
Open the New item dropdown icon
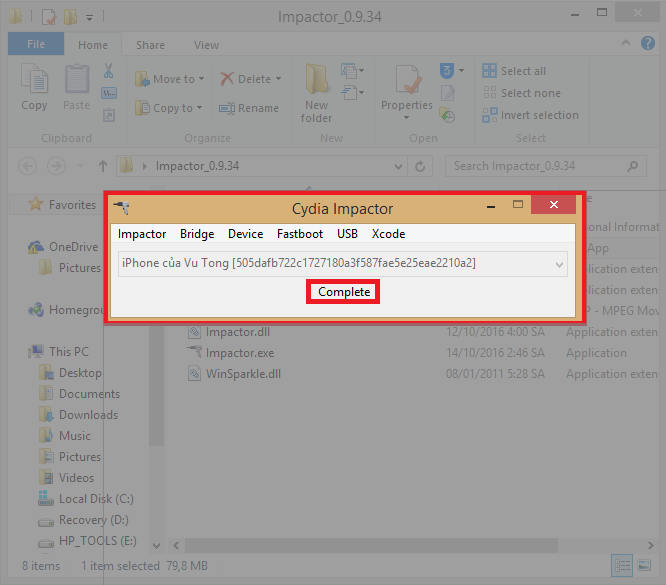352,71
